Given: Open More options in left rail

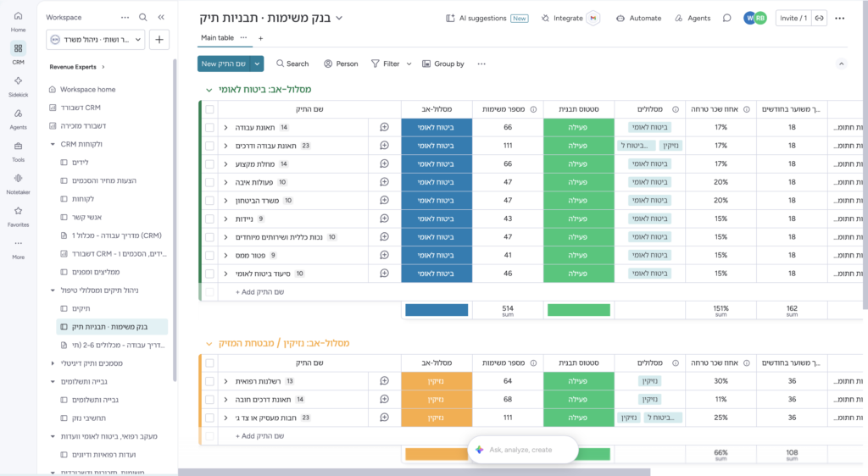Looking at the screenshot, I should [x=19, y=248].
